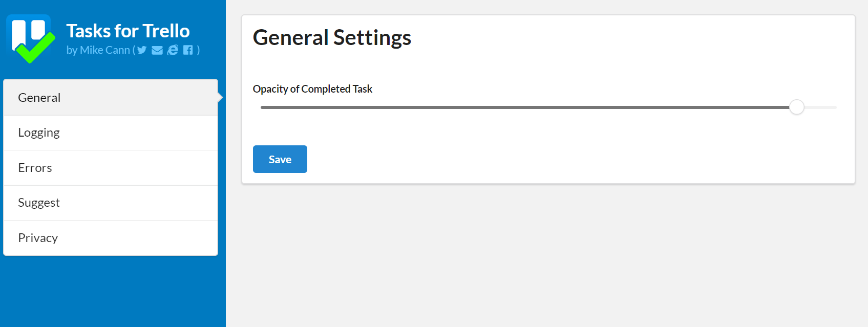This screenshot has width=868, height=327.
Task: Click the email envelope icon
Action: 157,50
